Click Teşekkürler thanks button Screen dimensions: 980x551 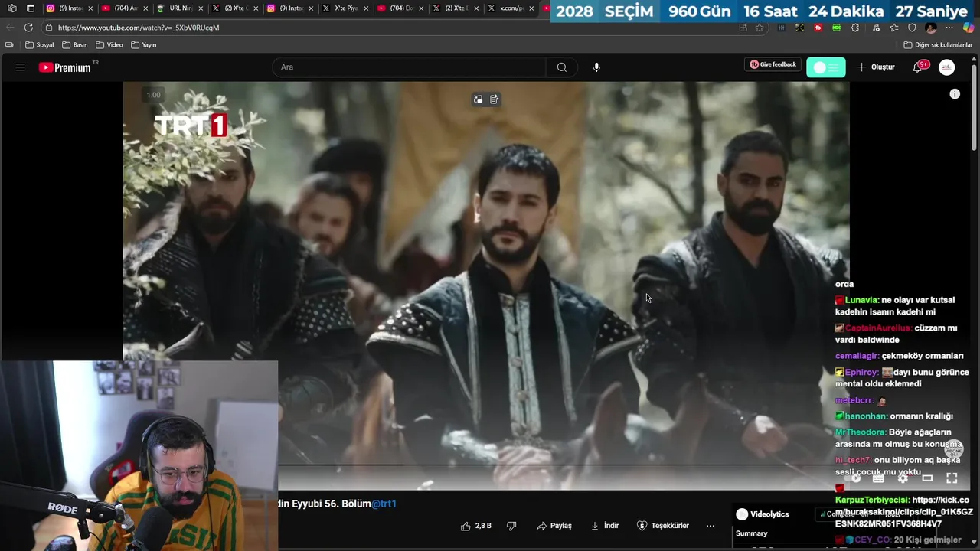(663, 526)
